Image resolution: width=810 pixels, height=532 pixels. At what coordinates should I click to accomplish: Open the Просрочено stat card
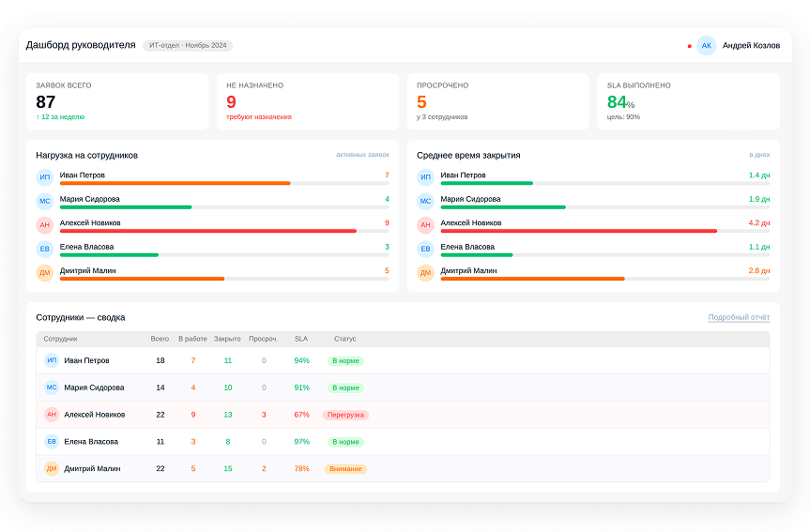[498, 101]
